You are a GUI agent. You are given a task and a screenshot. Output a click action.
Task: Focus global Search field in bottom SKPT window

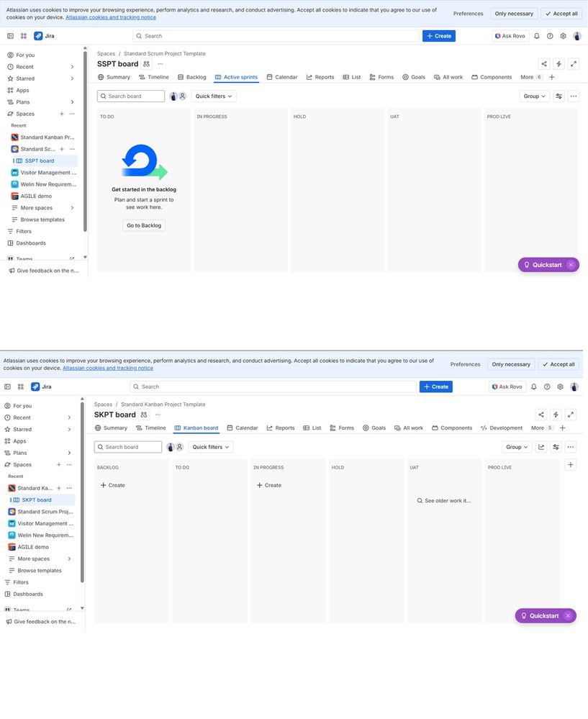(273, 386)
